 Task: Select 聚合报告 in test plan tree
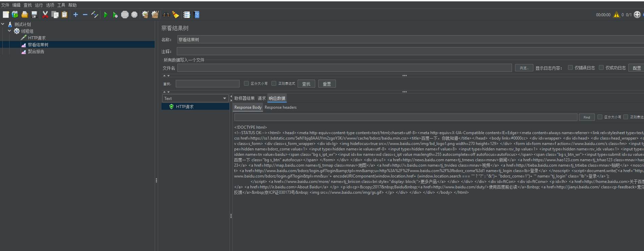point(36,51)
